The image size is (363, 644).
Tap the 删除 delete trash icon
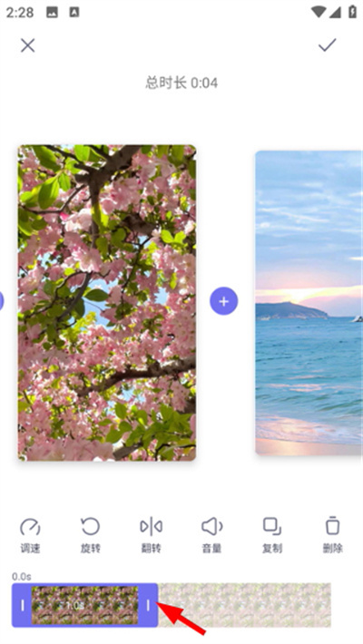(x=332, y=535)
